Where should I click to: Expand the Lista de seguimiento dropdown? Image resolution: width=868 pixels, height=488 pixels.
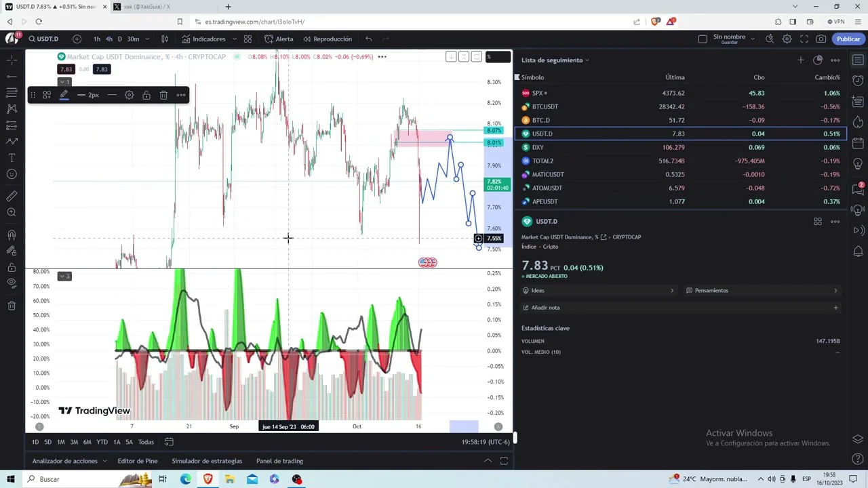point(587,60)
